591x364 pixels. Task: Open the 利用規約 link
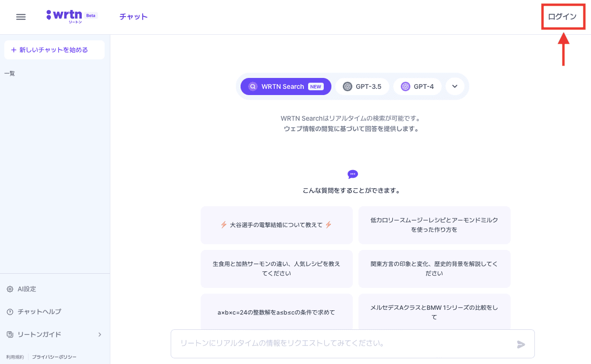[15, 357]
